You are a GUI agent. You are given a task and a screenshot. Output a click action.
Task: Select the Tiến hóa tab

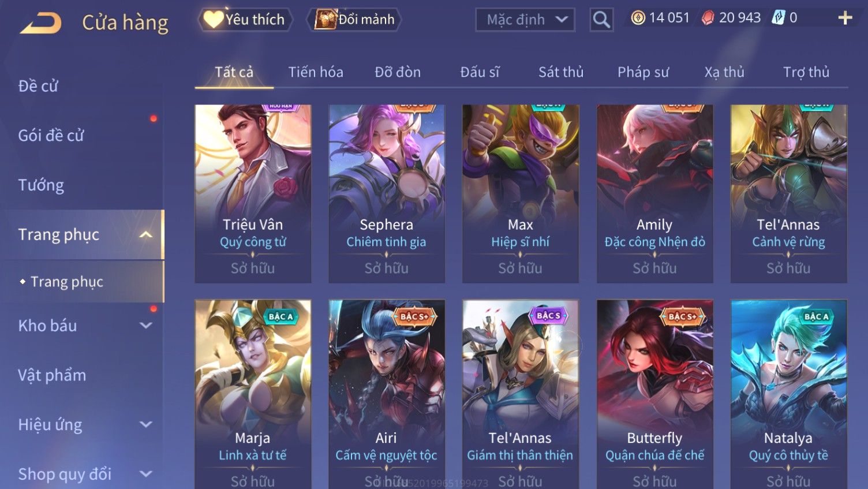point(316,72)
